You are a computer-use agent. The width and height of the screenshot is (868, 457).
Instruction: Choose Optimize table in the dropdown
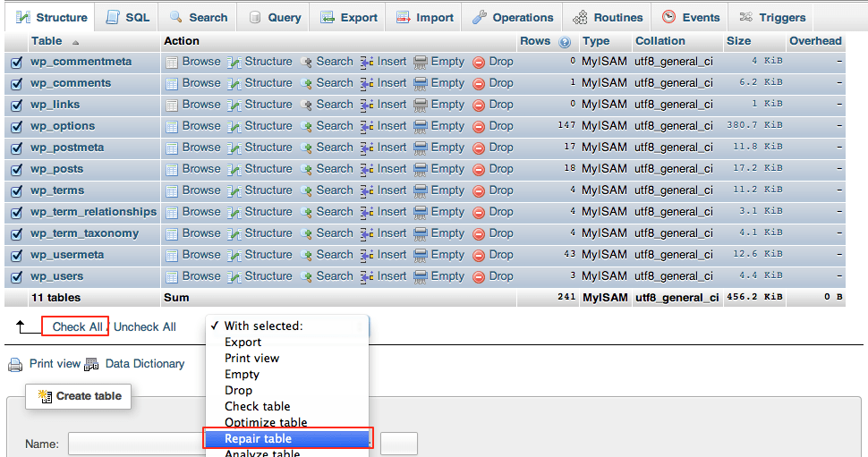coord(286,423)
